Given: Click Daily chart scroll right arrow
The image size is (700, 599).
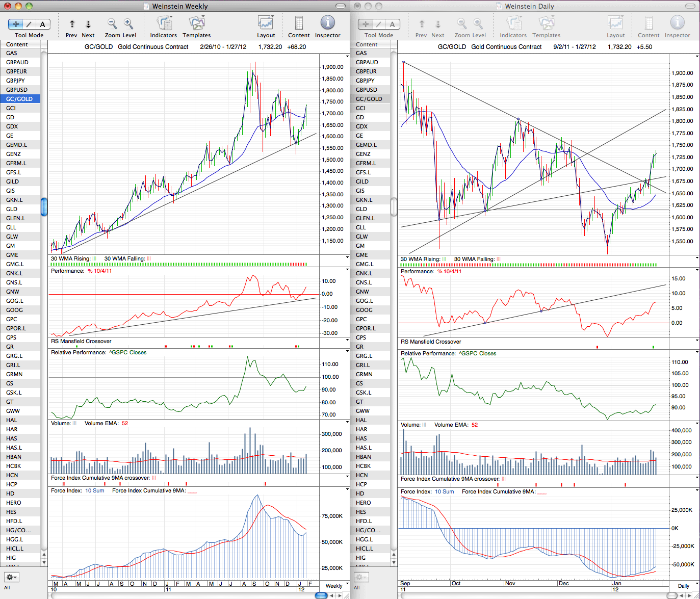Looking at the screenshot, I should click(x=690, y=595).
